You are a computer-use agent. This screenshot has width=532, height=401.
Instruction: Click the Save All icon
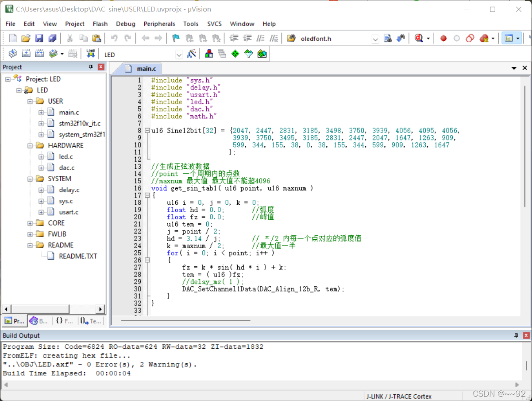pos(53,39)
